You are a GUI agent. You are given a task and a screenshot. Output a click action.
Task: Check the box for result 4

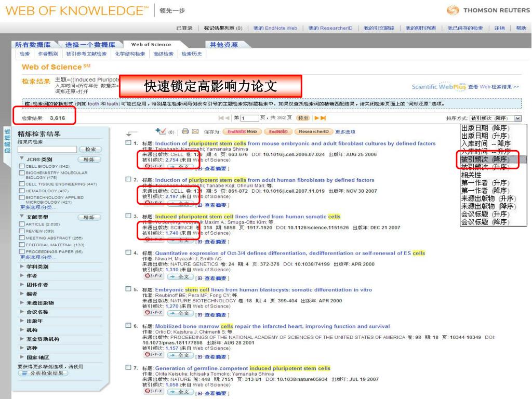(128, 252)
